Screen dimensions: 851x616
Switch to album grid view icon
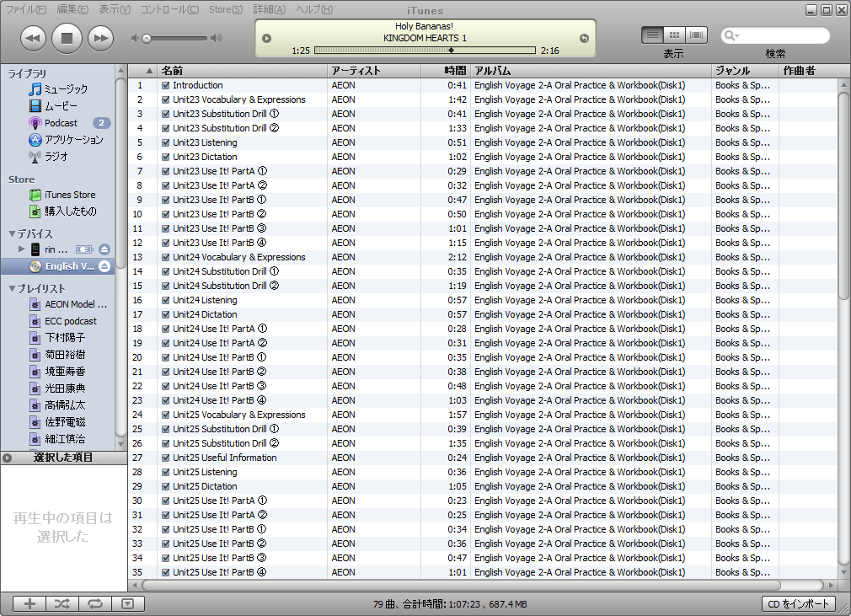click(x=674, y=35)
